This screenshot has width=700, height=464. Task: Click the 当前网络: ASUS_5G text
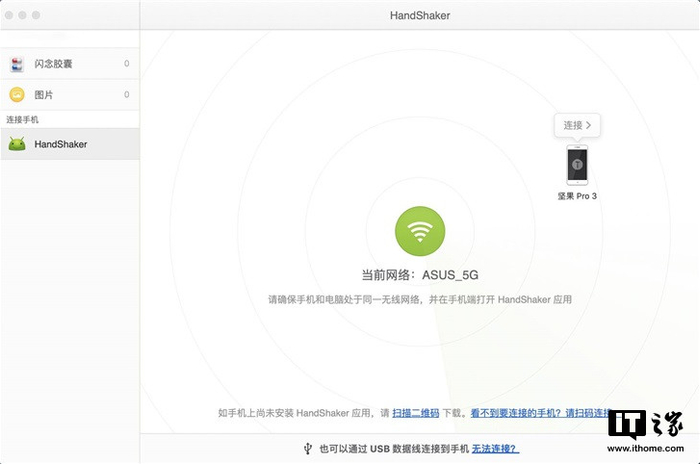coord(420,275)
